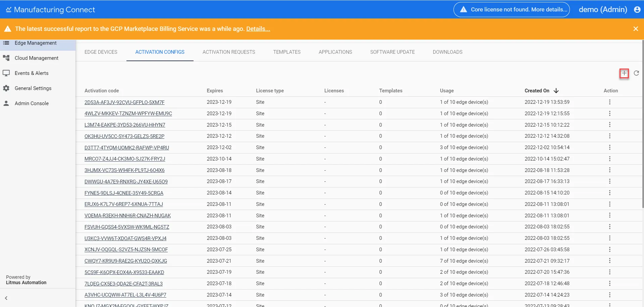This screenshot has width=644, height=307.
Task: Open action menu for ERJX6-K7L7V row
Action: (x=609, y=204)
